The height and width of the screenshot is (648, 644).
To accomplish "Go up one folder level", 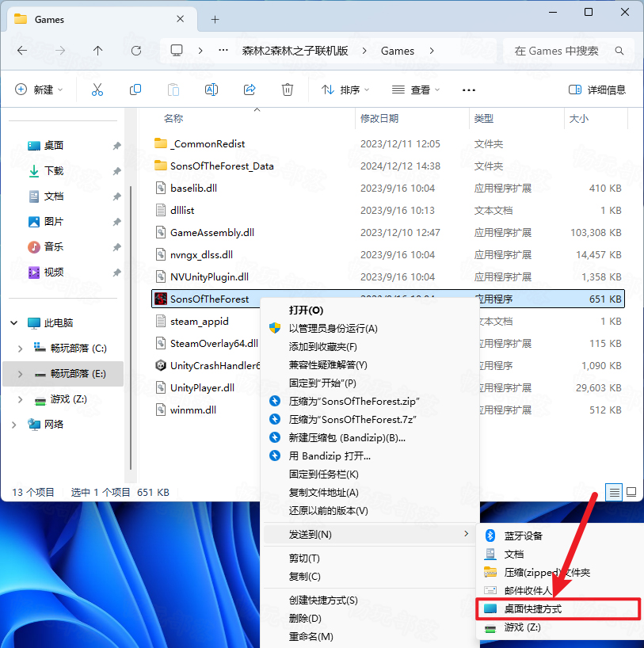I will (97, 51).
